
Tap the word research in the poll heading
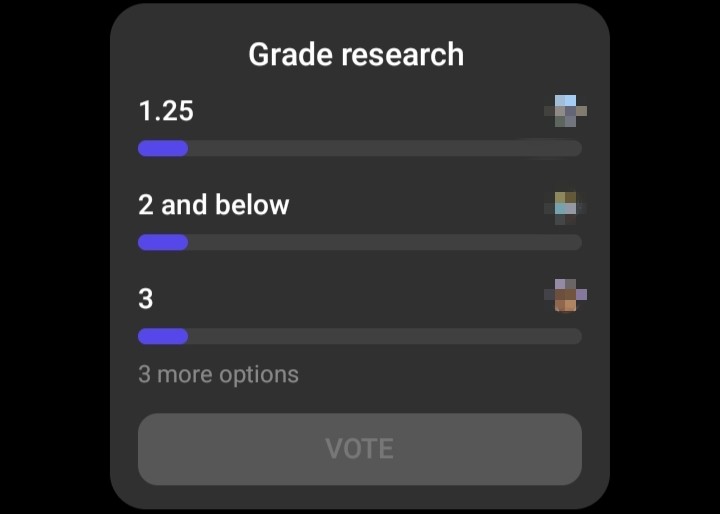point(403,55)
